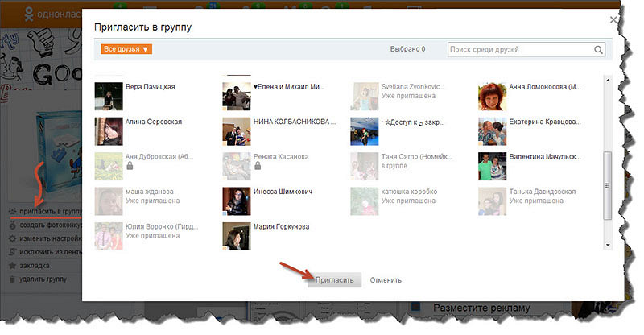The image size is (644, 335).
Task: Close the invite dialog with the X
Action: pyautogui.click(x=613, y=19)
